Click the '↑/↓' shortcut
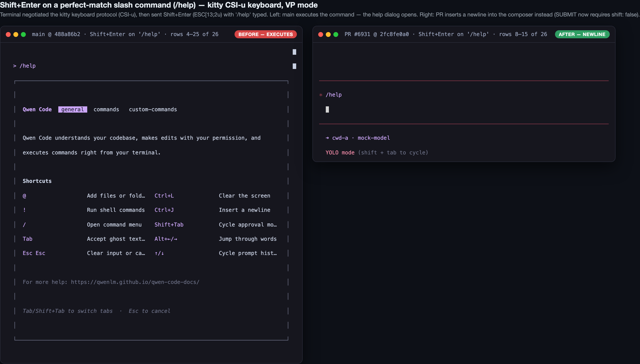 point(159,253)
